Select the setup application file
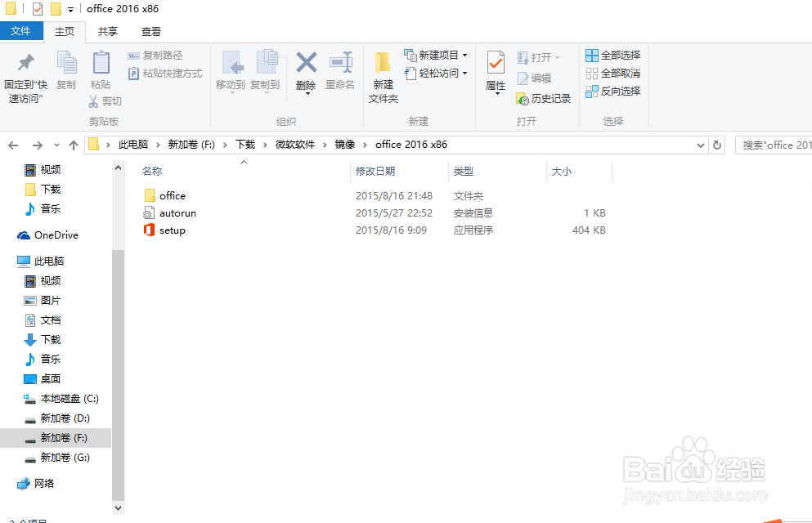Screen dimensions: 812x523 (172, 230)
